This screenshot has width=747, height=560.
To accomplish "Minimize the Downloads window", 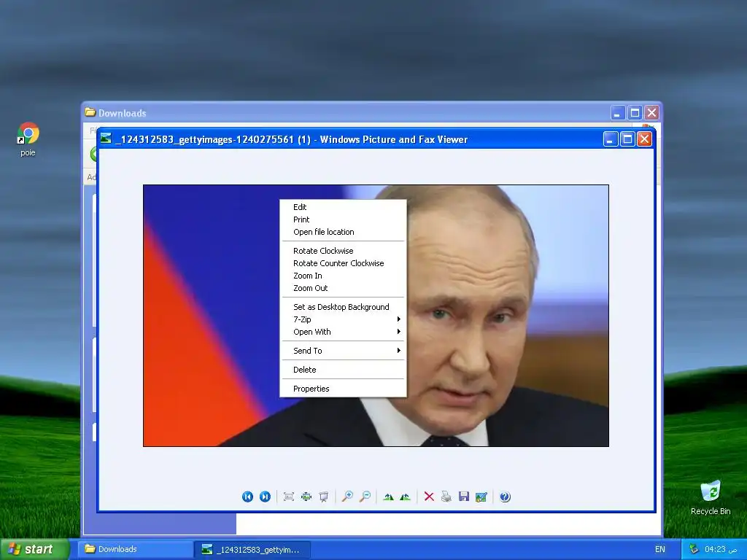I will (618, 113).
